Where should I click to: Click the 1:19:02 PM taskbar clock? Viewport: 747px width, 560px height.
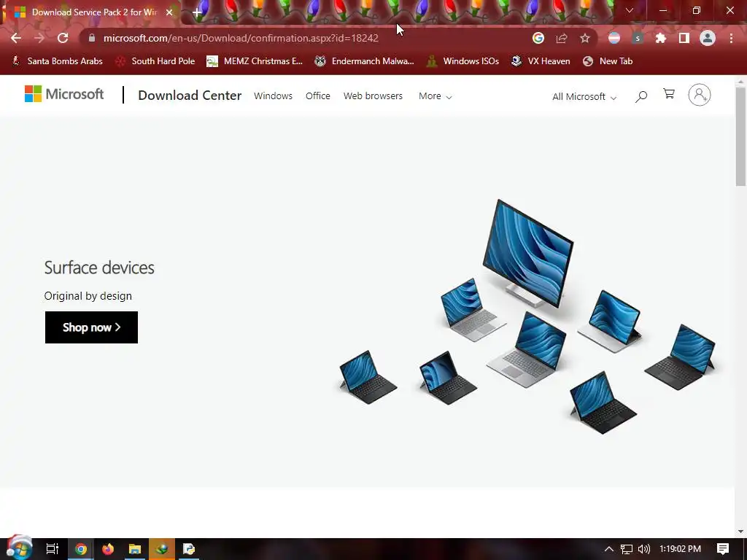[681, 549]
